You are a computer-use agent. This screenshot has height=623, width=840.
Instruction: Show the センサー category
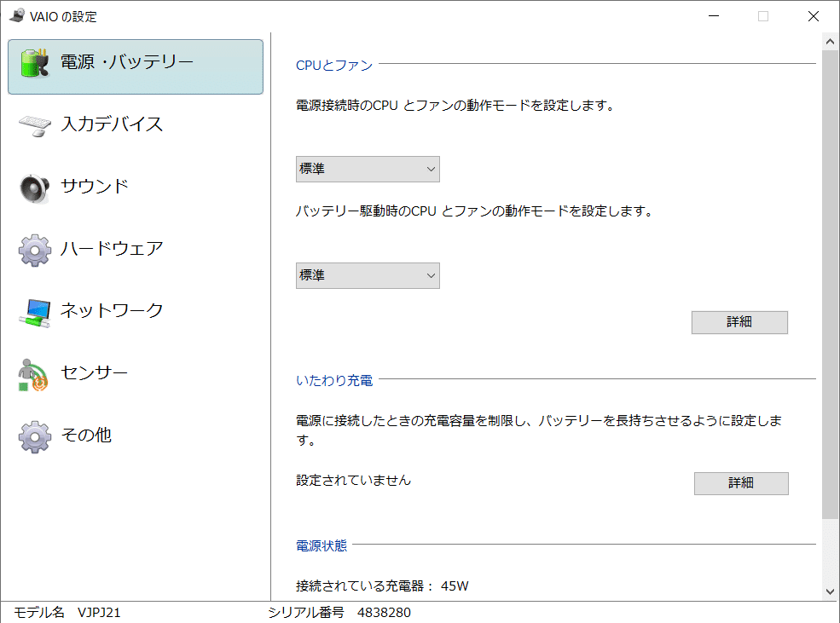click(x=95, y=372)
